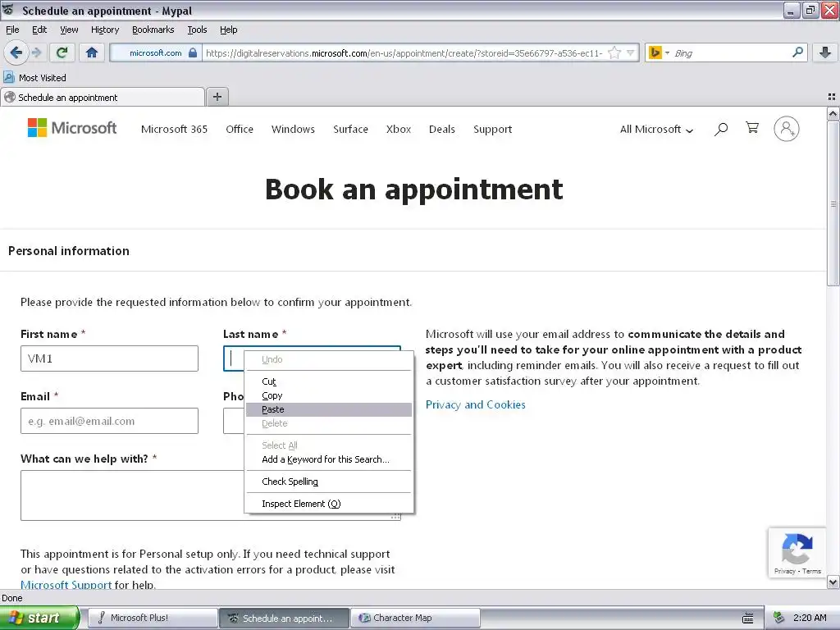Switch to Microsoft Plus! taskbar window
This screenshot has width=840, height=630.
click(152, 618)
